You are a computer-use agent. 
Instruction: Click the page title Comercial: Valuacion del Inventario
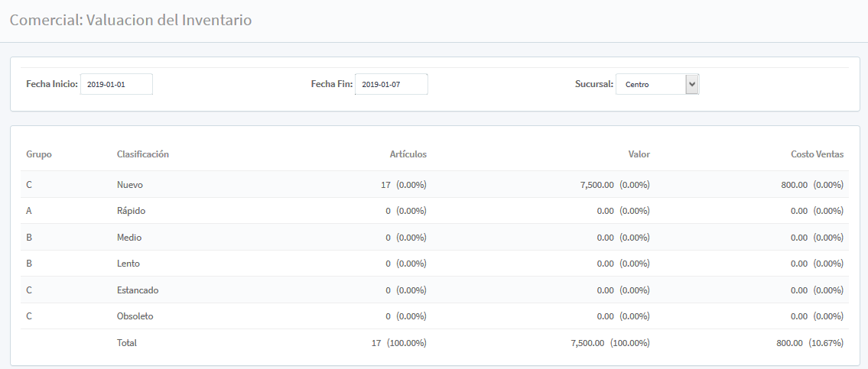tap(131, 21)
